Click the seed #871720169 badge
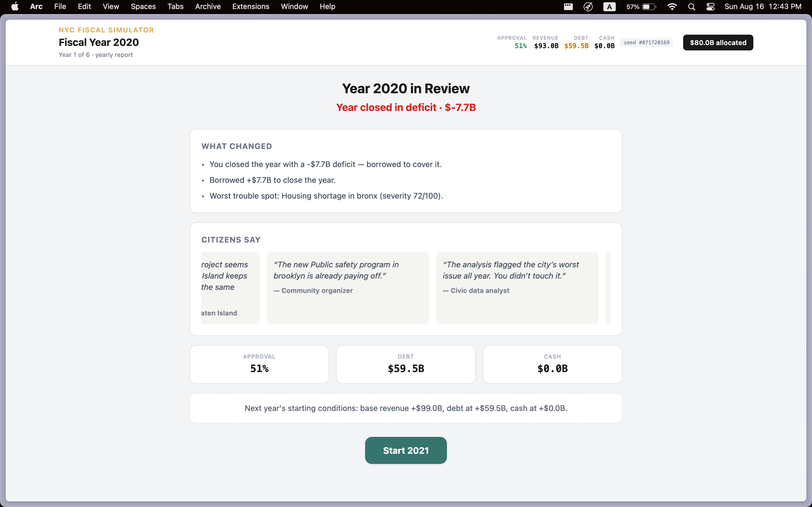This screenshot has width=812, height=507. pos(646,43)
